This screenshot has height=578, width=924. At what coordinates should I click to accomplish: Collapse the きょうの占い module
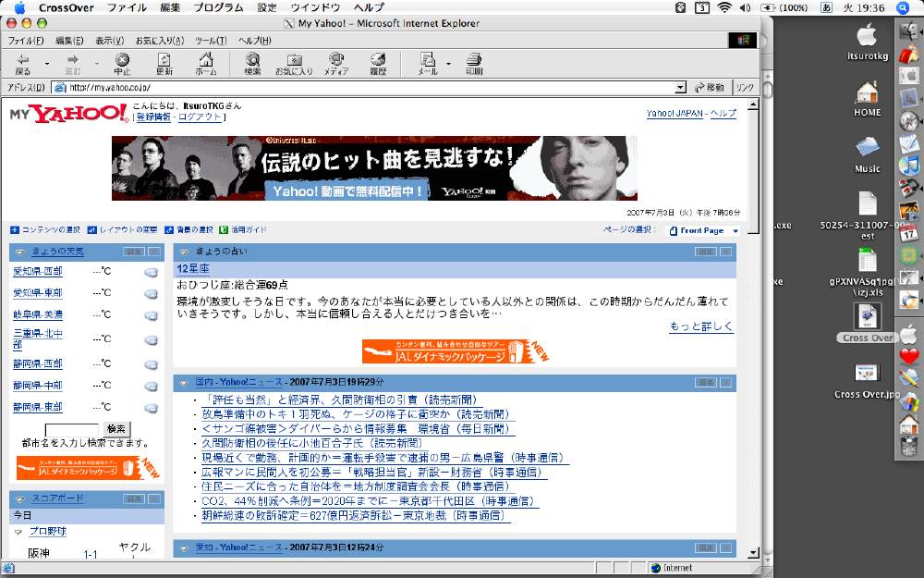click(x=184, y=252)
